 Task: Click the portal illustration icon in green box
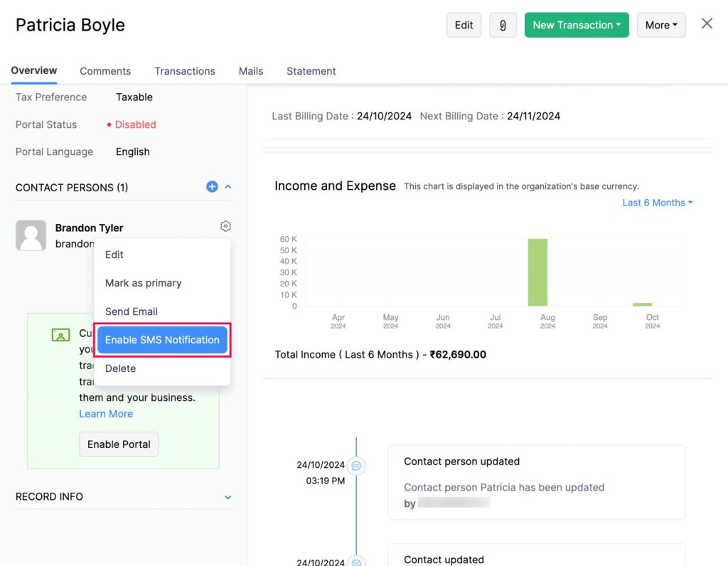(x=60, y=334)
